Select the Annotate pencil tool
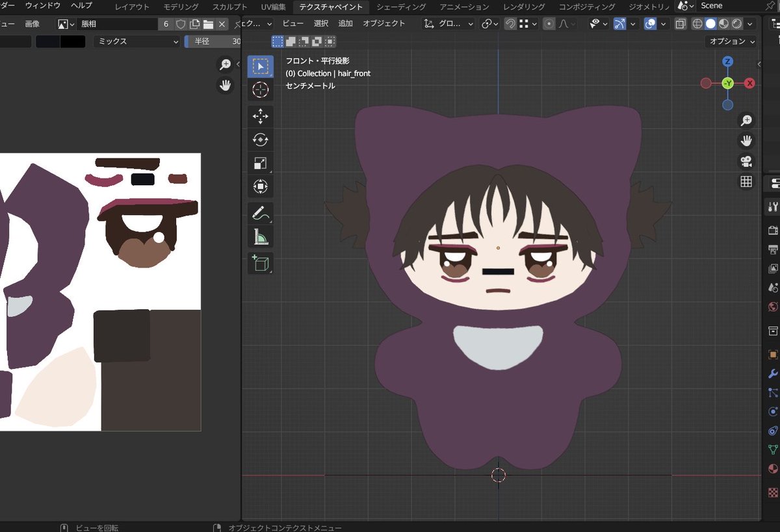 click(x=260, y=214)
